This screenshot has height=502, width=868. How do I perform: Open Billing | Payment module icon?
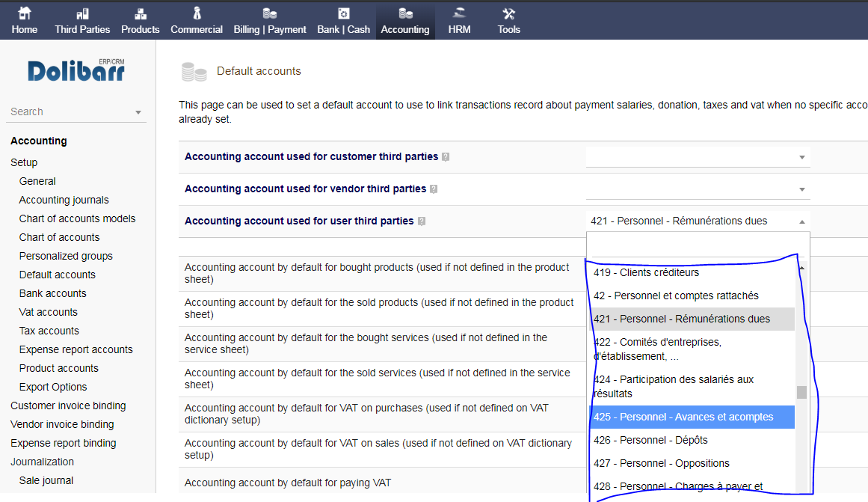click(270, 13)
